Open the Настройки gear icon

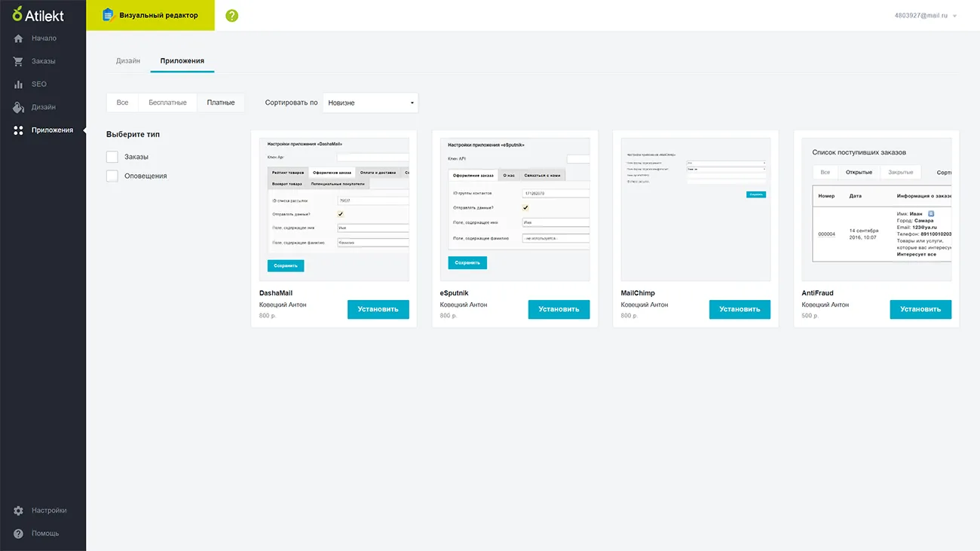19,511
